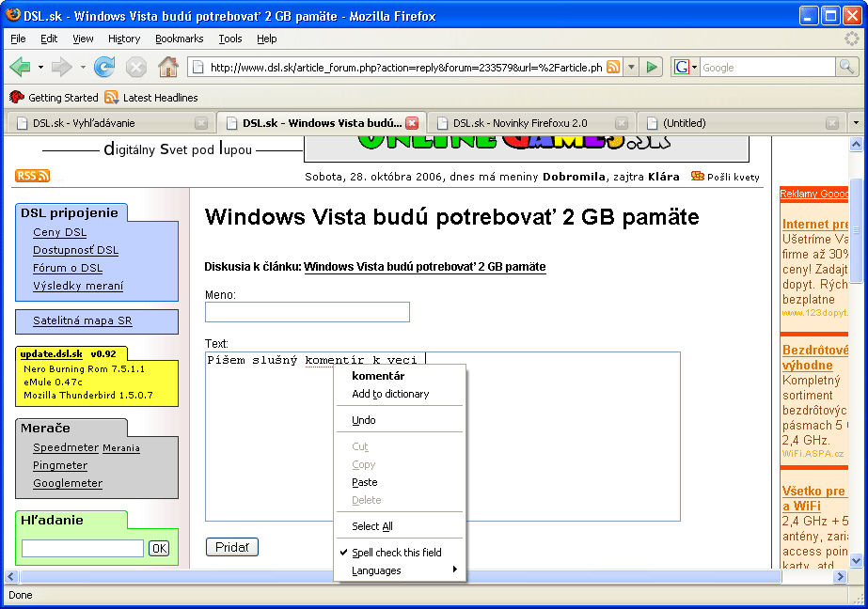The image size is (868, 609).
Task: Click into the Hľadanie search field
Action: point(83,548)
